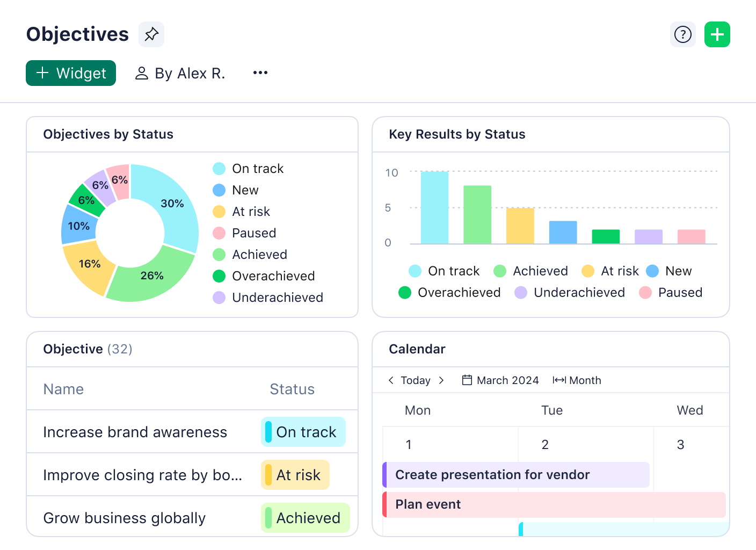Click the calendar icon beside March 2024
Image resolution: width=756 pixels, height=550 pixels.
coord(466,380)
